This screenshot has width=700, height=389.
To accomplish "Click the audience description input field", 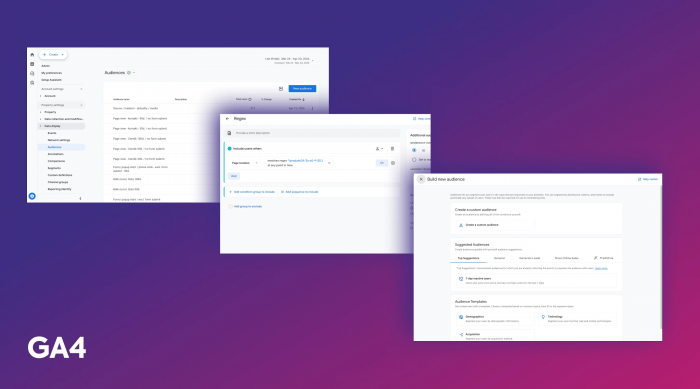I will point(312,133).
